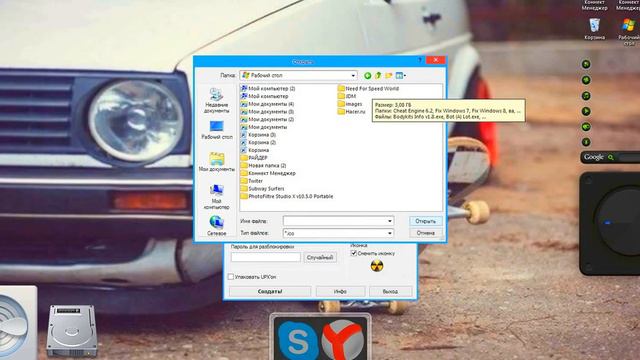
Task: Select Коннект Менеджер folder in file list
Action: (x=268, y=173)
